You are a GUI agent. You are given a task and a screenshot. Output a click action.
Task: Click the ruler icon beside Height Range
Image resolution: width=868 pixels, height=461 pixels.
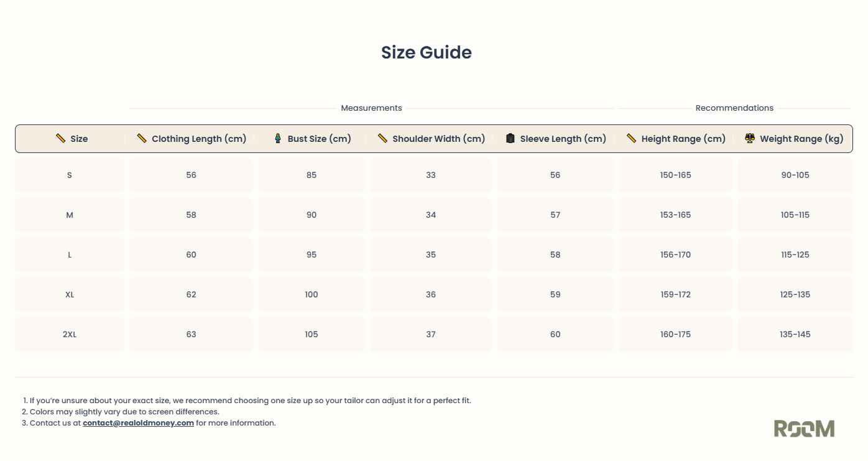point(631,138)
